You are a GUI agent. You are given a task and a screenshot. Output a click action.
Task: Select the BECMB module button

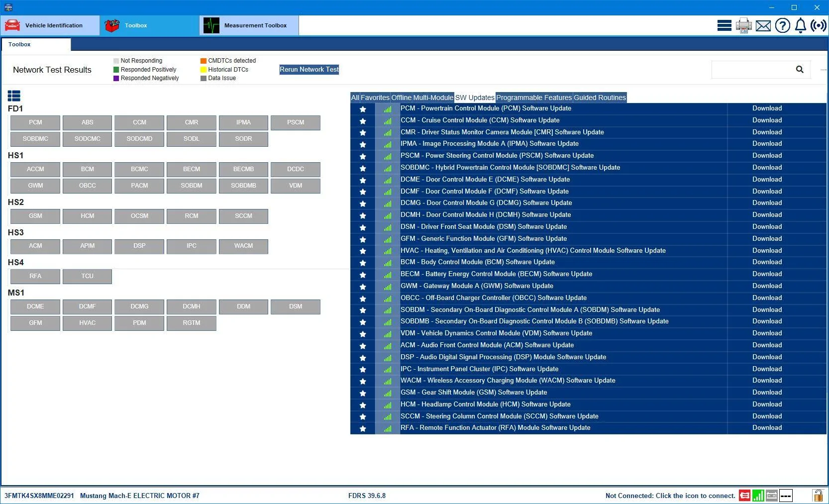(243, 170)
